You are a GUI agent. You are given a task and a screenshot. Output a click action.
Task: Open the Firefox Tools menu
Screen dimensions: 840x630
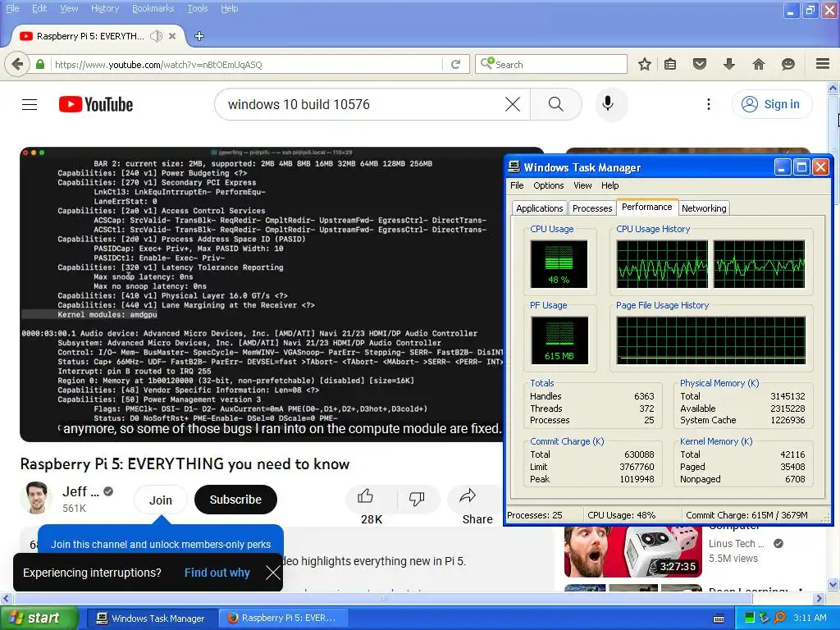click(x=197, y=8)
